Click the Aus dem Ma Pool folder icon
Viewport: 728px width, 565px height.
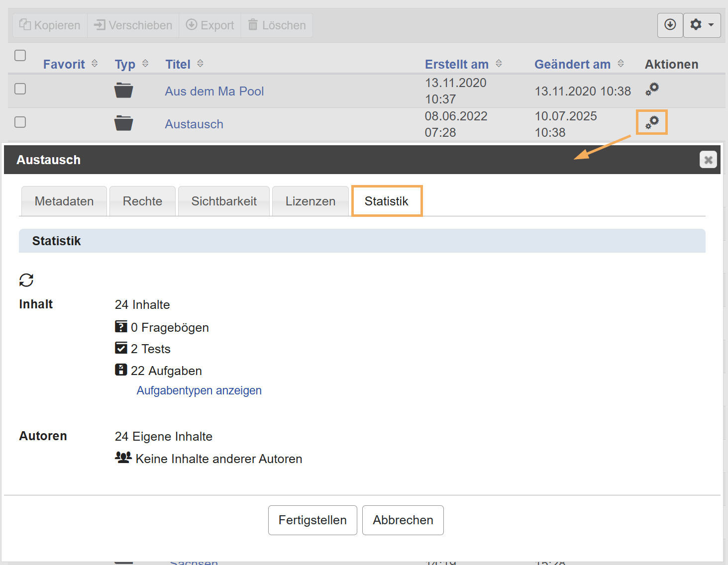[123, 91]
